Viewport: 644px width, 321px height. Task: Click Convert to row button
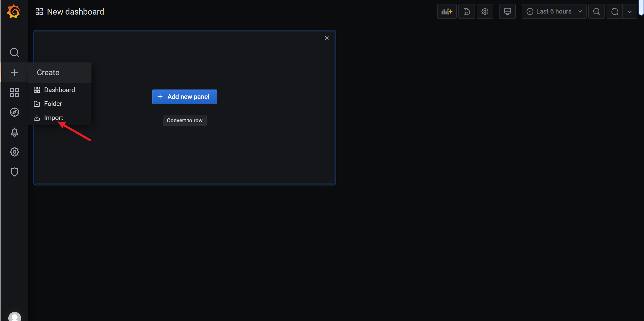click(x=185, y=120)
